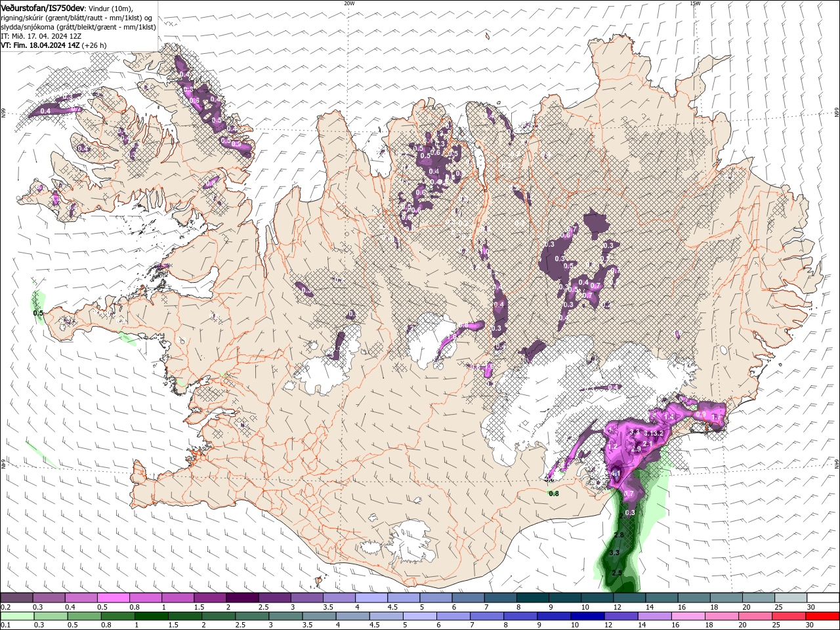
Task: Click the magenta swatch labeled 1.5 in top scale
Action: click(209, 598)
